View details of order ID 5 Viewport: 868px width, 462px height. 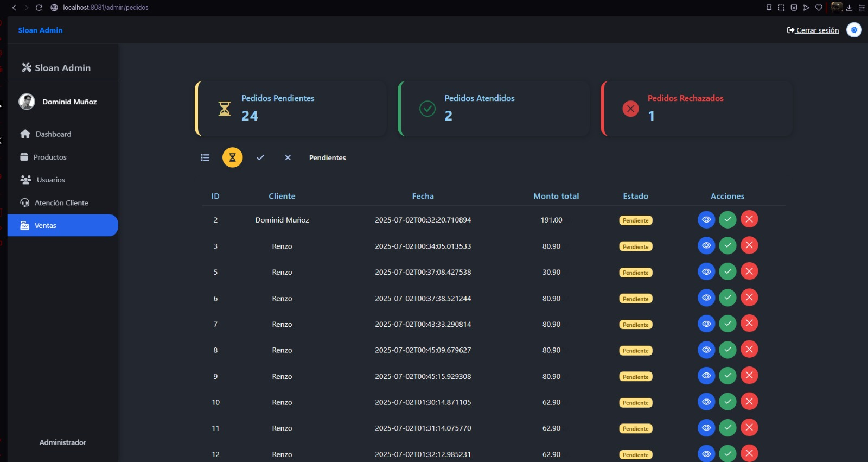click(706, 272)
